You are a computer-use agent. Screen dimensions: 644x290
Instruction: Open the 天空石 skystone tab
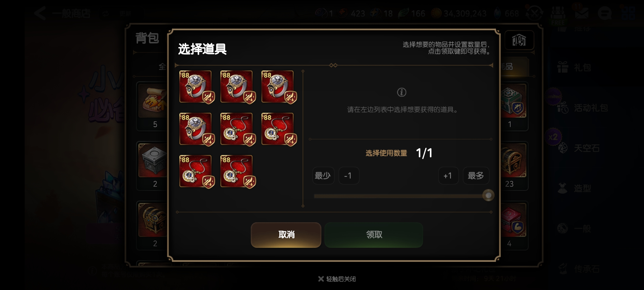[579, 148]
